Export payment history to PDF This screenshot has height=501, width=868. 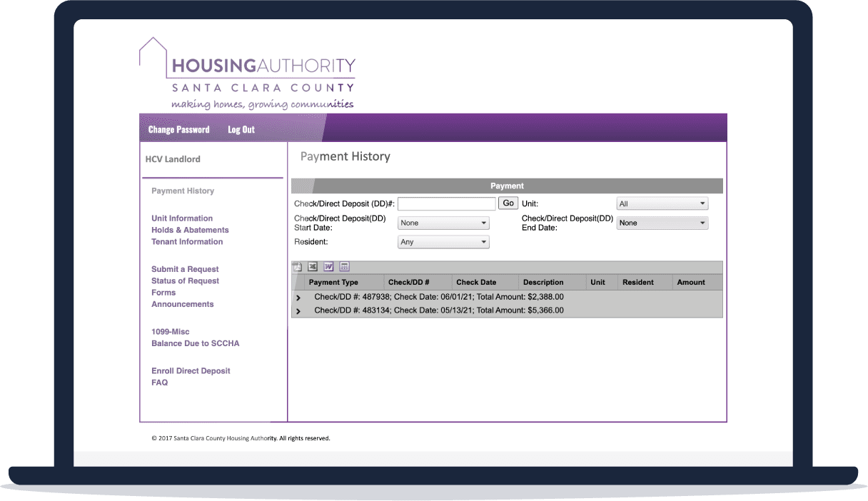click(298, 267)
